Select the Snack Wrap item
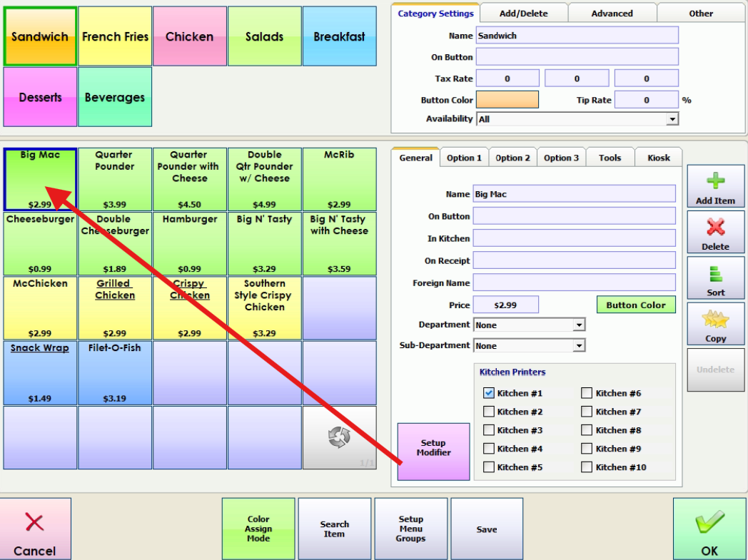 (40, 372)
